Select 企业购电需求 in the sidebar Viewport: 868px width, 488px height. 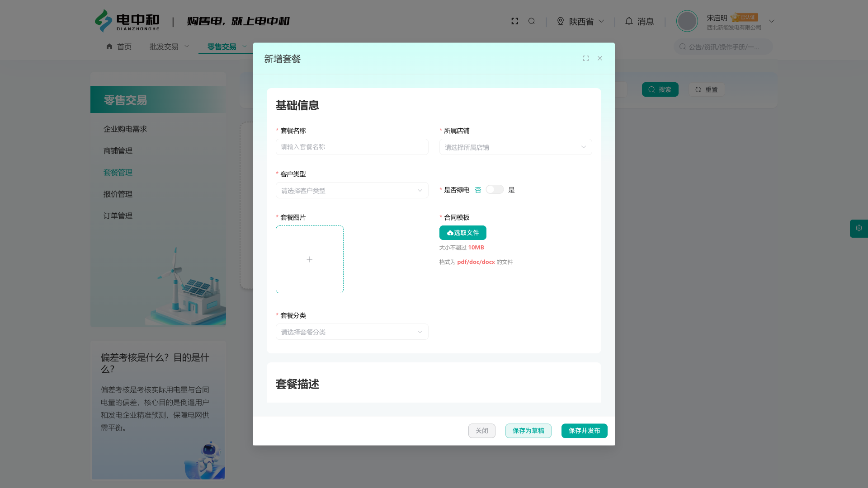tap(125, 129)
